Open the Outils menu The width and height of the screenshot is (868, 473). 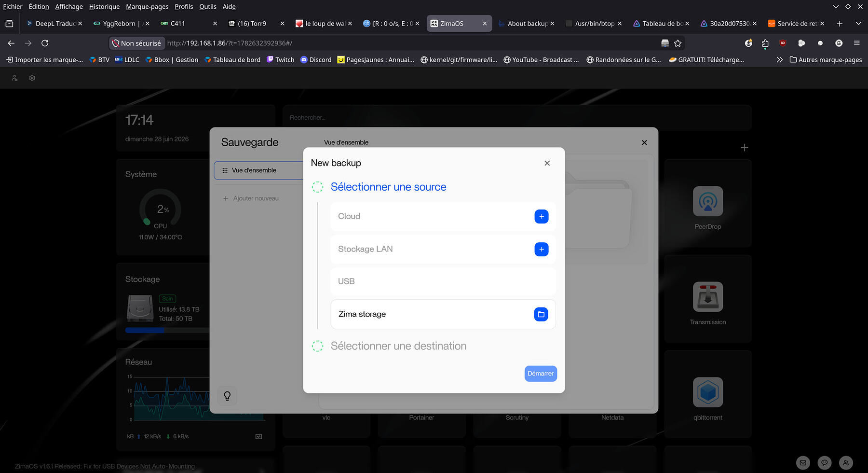pos(208,7)
